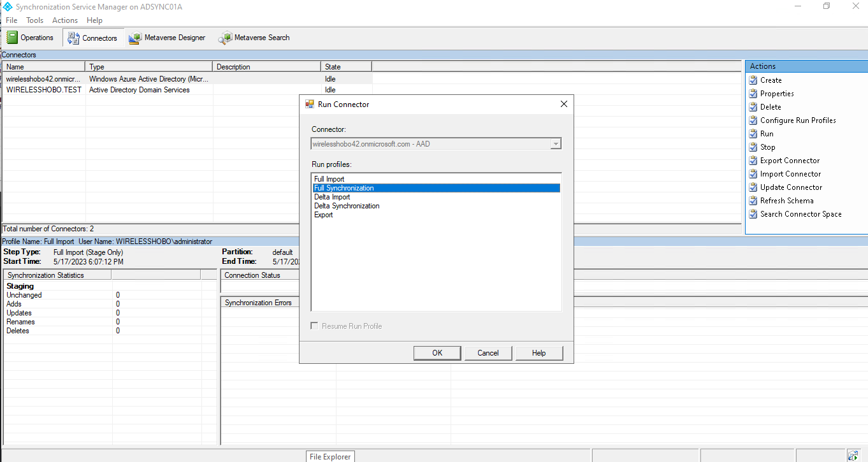The width and height of the screenshot is (868, 462).
Task: Open the Tools menu
Action: pyautogui.click(x=34, y=20)
